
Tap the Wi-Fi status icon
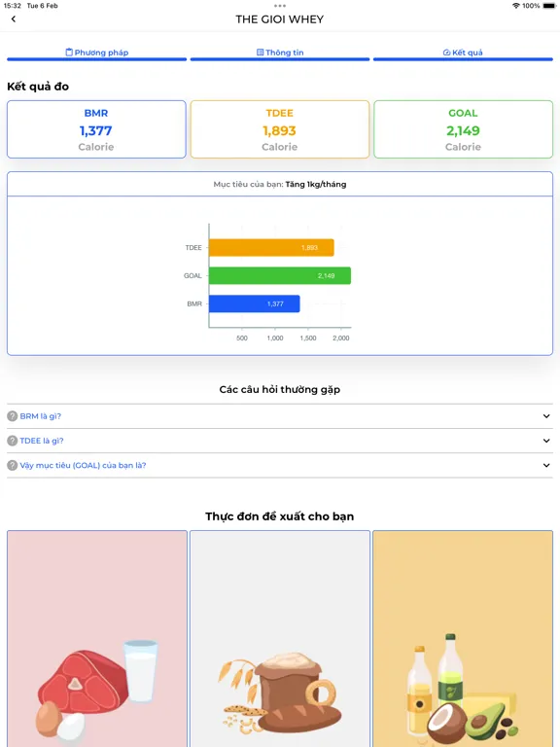[515, 6]
